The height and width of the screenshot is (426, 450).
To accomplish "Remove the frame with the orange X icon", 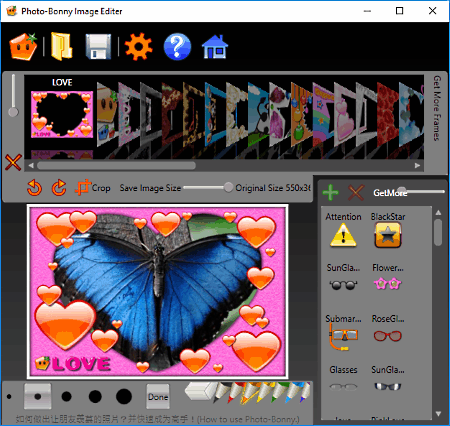I will [13, 162].
